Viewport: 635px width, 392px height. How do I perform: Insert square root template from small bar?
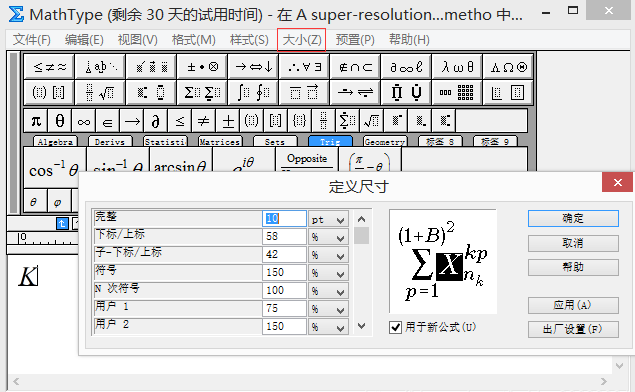pyautogui.click(x=371, y=121)
